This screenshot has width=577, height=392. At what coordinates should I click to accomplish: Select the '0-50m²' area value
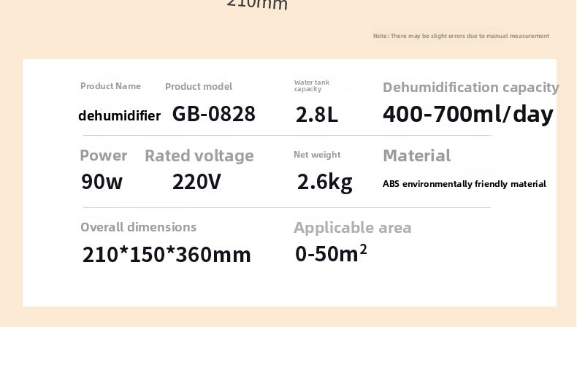coord(331,253)
